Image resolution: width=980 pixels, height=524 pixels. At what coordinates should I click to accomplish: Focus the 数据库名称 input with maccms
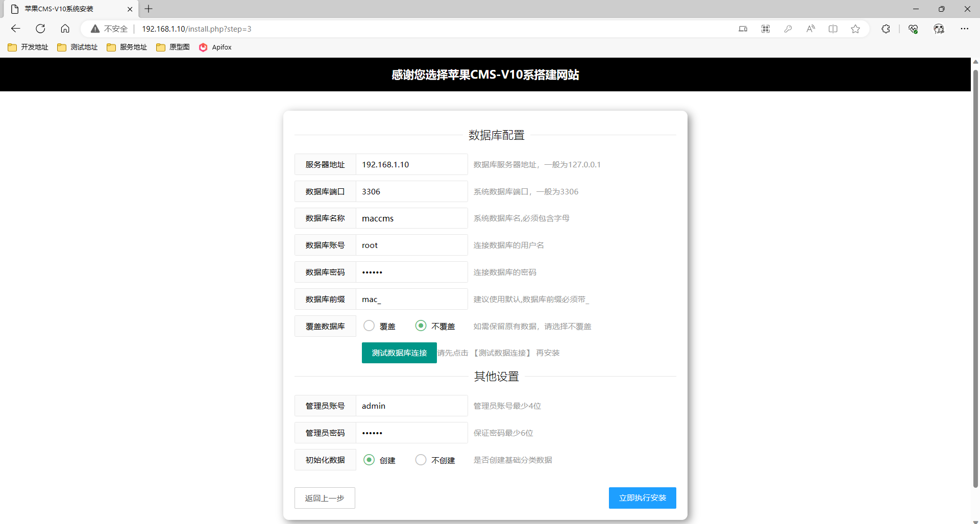(411, 218)
